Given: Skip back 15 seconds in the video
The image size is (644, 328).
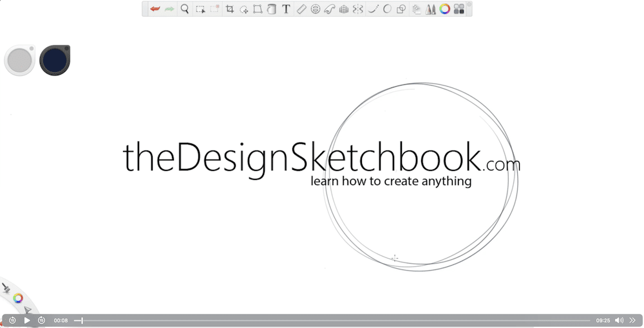Looking at the screenshot, I should click(12, 320).
